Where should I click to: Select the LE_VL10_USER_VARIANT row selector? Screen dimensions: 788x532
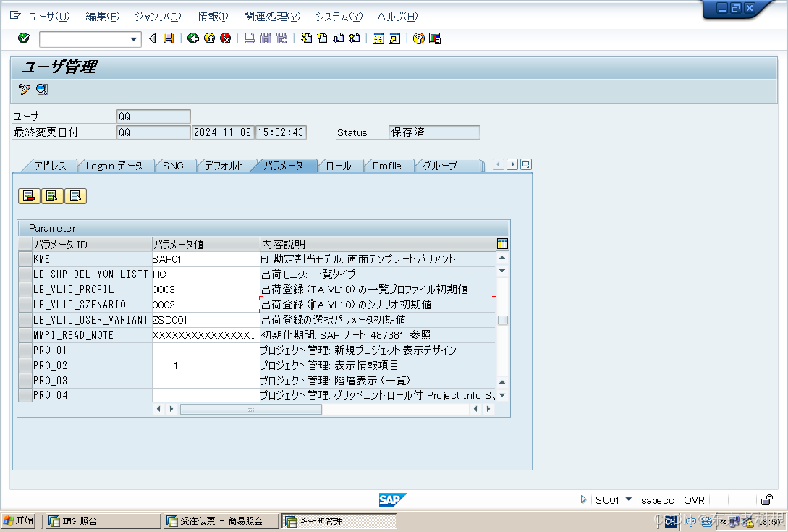[25, 320]
